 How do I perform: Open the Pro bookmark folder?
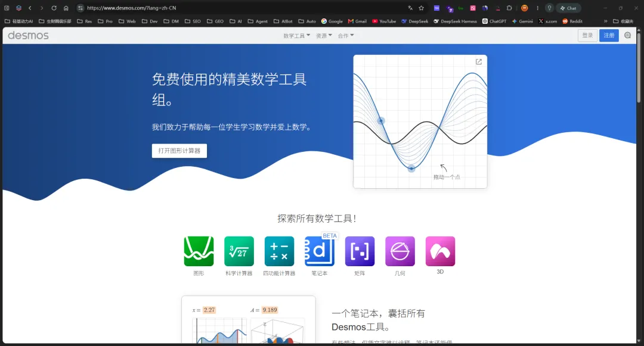105,21
